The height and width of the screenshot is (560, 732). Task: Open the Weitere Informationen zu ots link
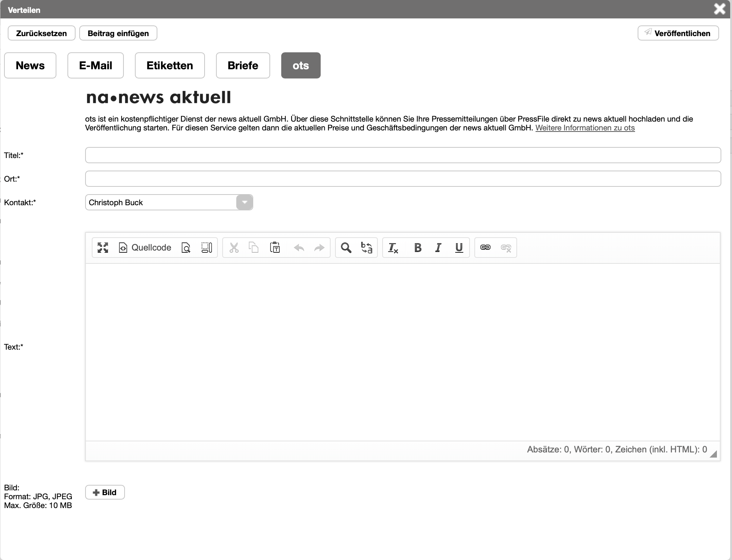point(585,128)
